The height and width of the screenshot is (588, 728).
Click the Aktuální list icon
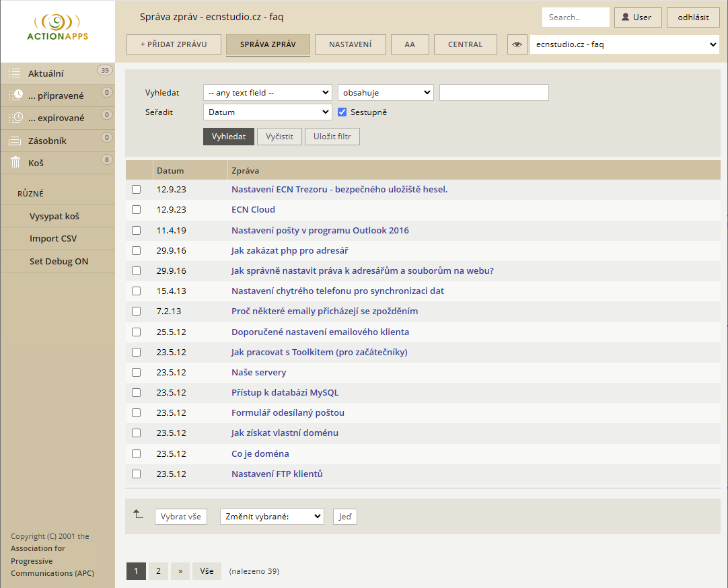[15, 73]
